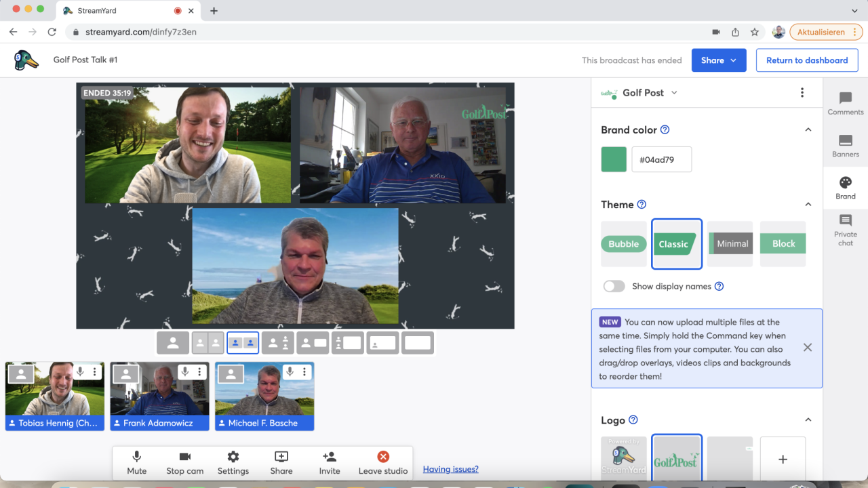868x488 pixels.
Task: Switch to the StreamYard browser tab
Action: pyautogui.click(x=127, y=11)
